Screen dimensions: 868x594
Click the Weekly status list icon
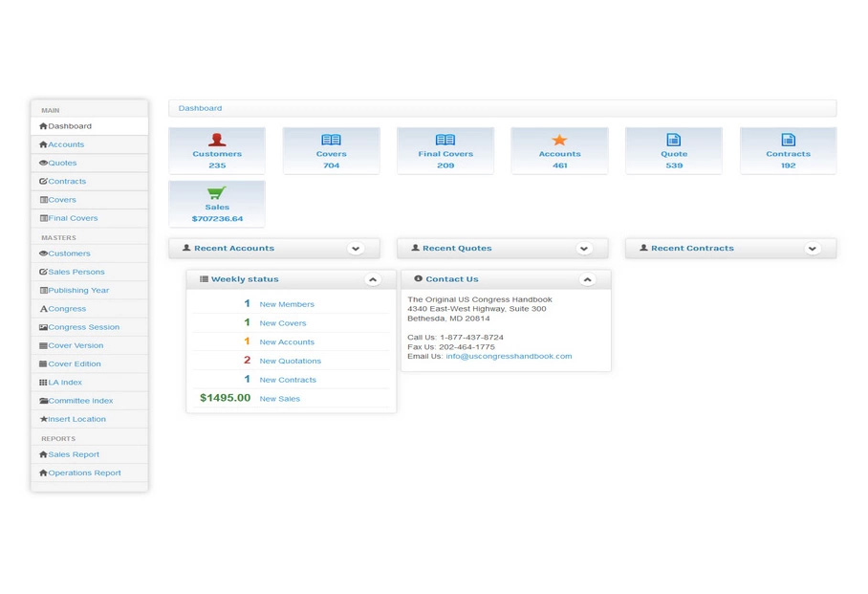pos(204,279)
